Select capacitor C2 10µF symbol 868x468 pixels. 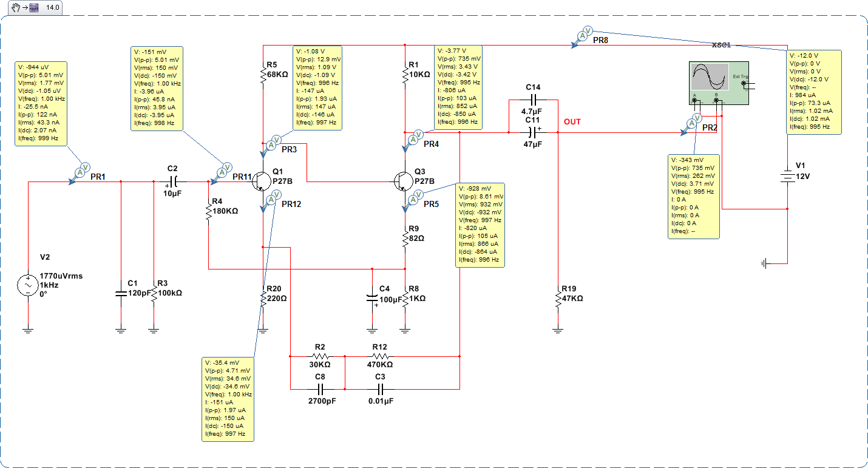click(x=173, y=181)
